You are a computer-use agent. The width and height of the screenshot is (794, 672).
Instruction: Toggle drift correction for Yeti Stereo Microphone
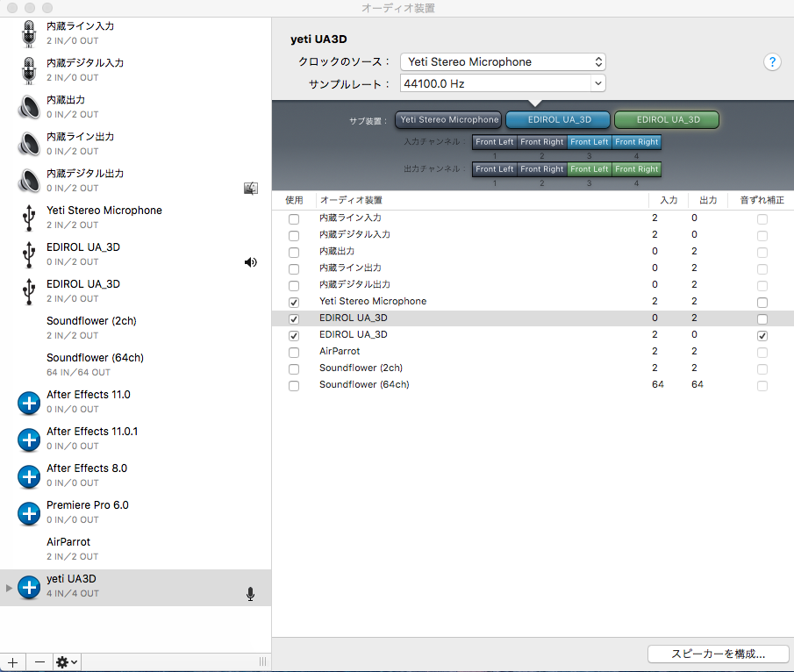click(x=762, y=303)
